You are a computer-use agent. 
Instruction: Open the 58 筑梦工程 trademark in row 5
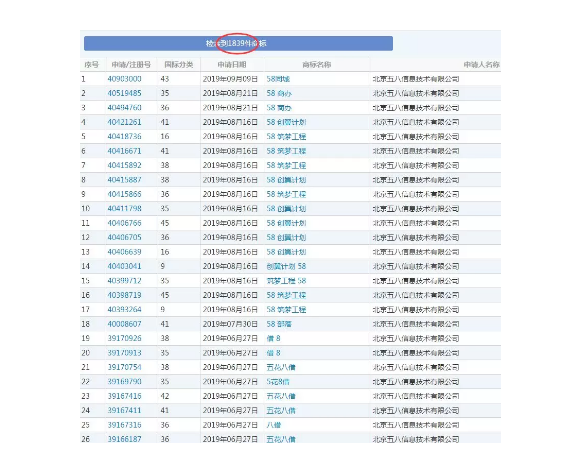[x=286, y=136]
